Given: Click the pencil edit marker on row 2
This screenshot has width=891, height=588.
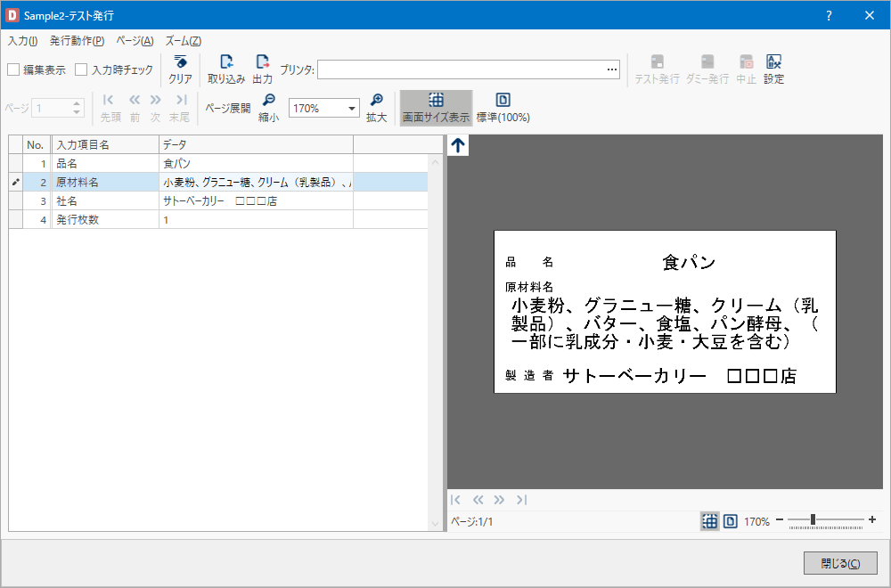Looking at the screenshot, I should tap(15, 183).
